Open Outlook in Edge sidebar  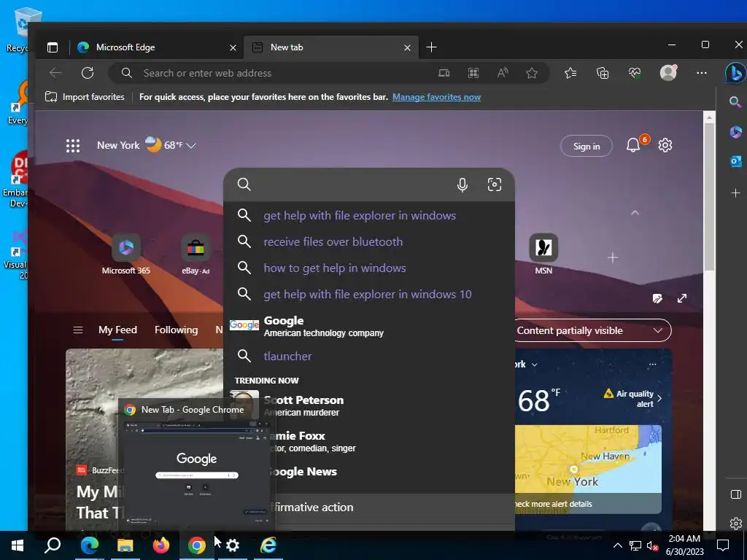click(x=735, y=161)
